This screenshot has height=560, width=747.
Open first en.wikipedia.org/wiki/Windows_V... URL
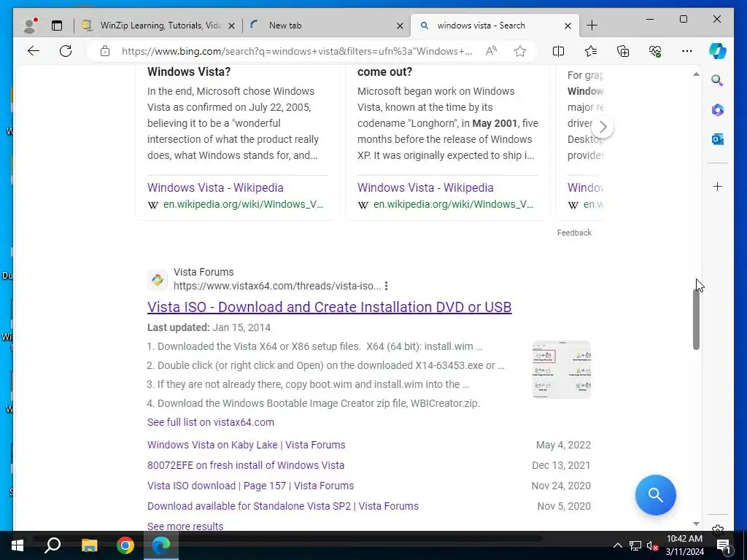tap(243, 204)
